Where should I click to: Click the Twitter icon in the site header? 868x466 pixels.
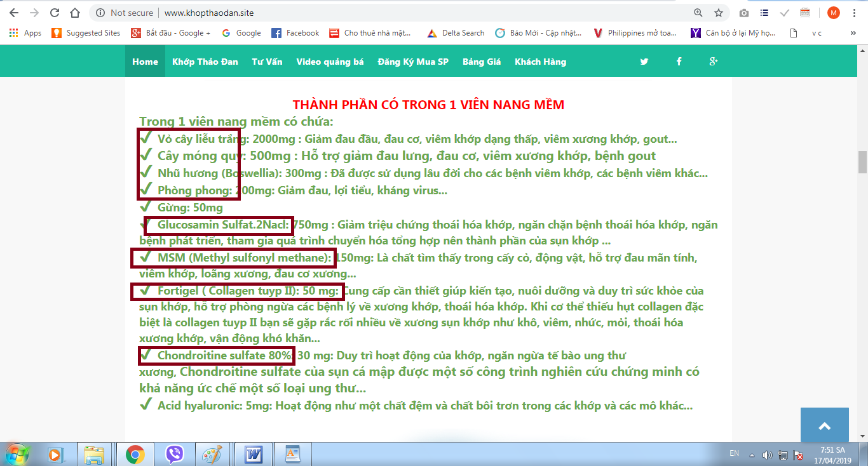(x=644, y=62)
